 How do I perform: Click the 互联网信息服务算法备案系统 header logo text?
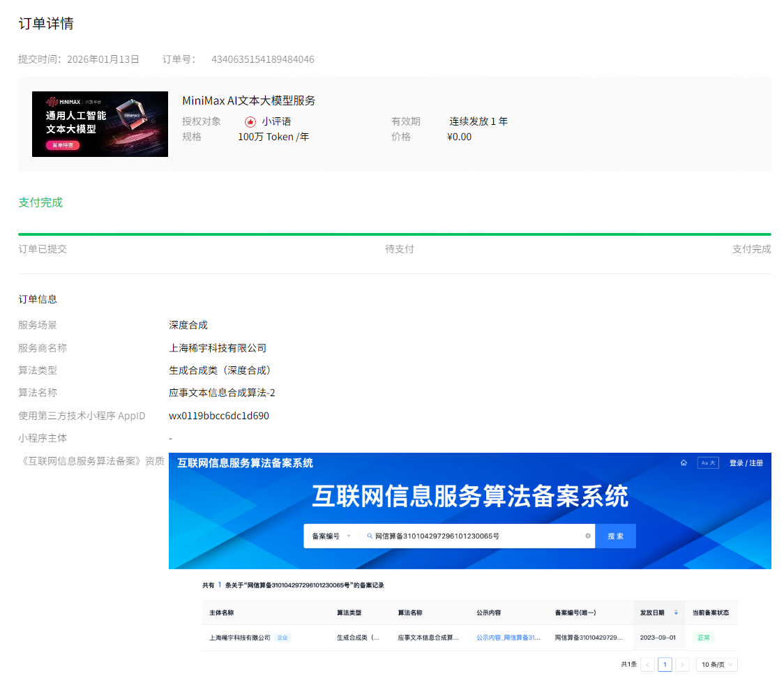pos(245,463)
